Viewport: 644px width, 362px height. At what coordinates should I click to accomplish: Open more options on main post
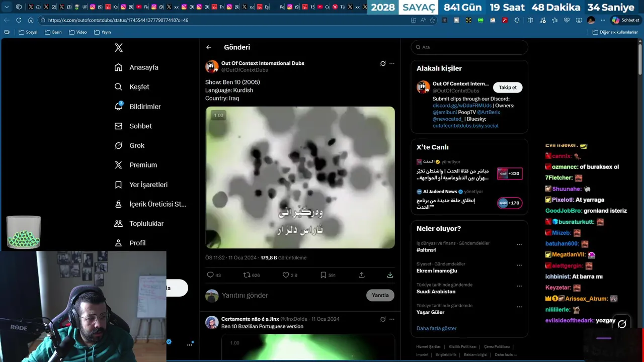pyautogui.click(x=392, y=63)
